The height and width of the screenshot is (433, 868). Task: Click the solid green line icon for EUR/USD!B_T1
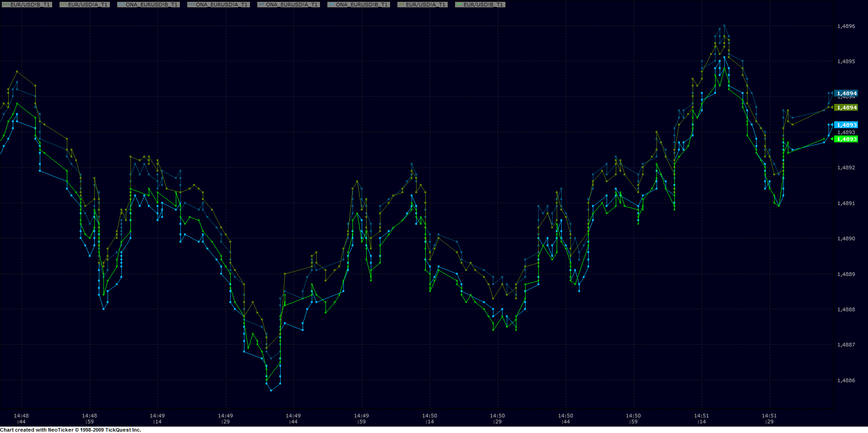459,5
